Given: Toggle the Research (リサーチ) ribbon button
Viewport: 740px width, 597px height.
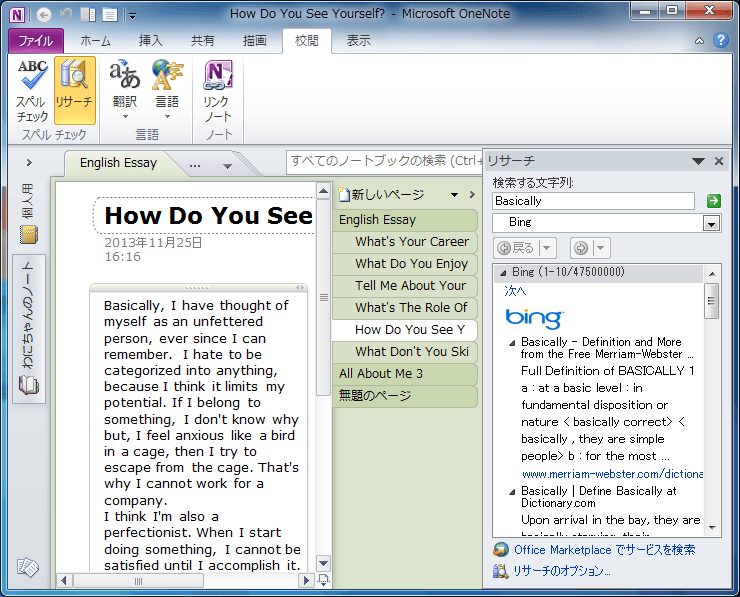Looking at the screenshot, I should click(x=75, y=90).
